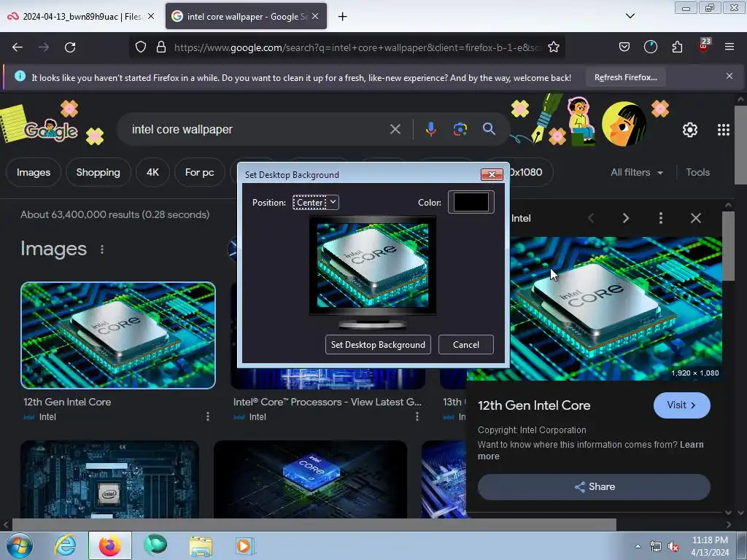The image size is (747, 560).
Task: Open the Tools option
Action: coord(697,172)
